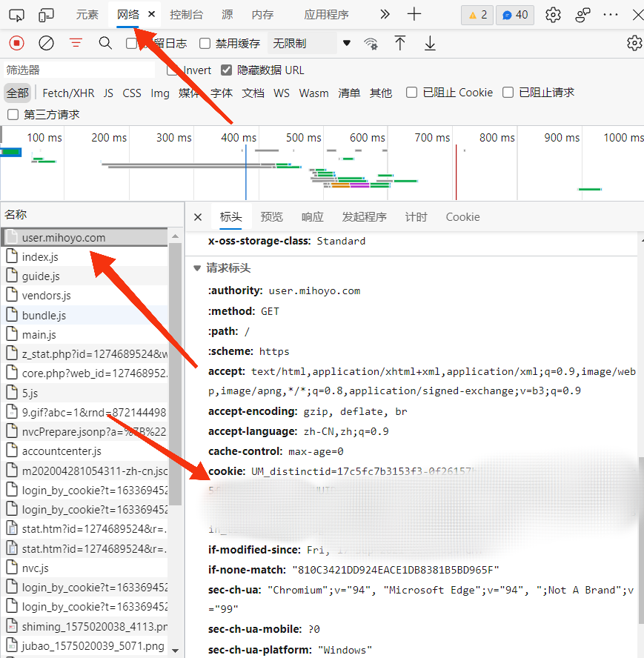Toggle device emulation icon

pyautogui.click(x=46, y=15)
